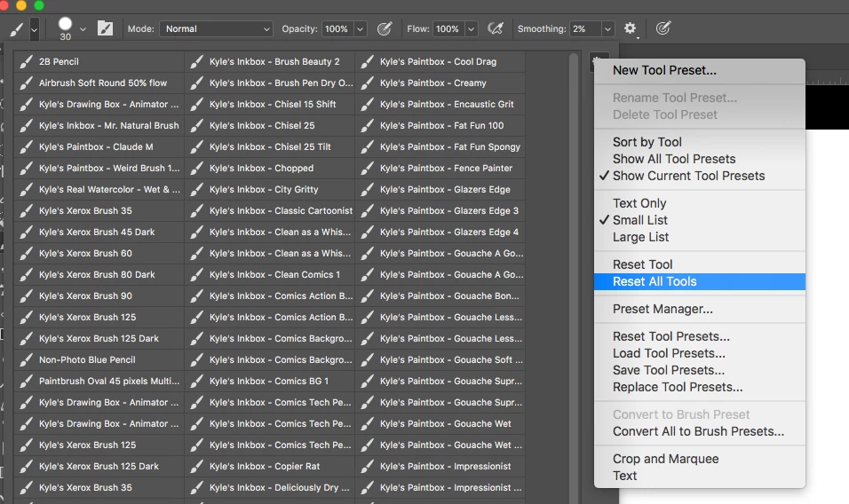This screenshot has height=504, width=849.
Task: Select Kyle's Inkbox - Chisel 15 Shift
Action: (270, 104)
